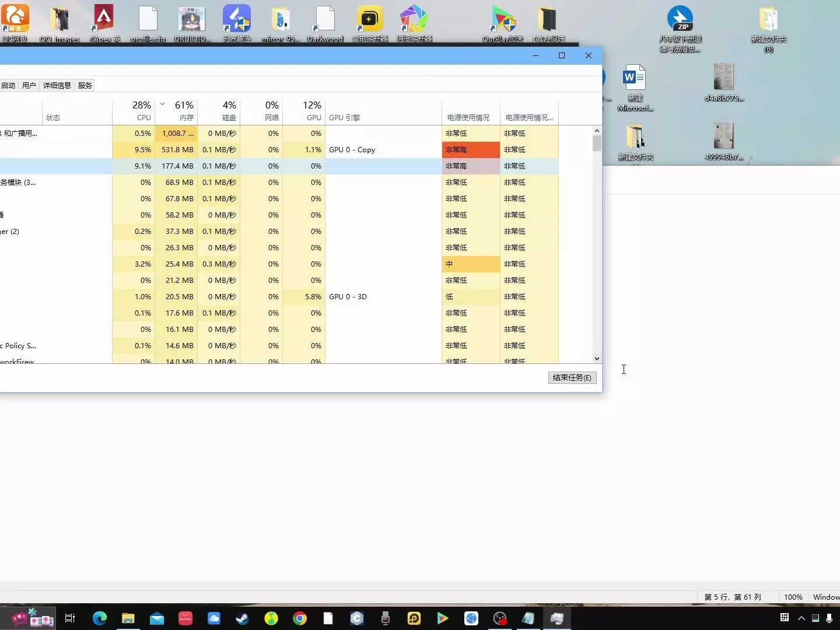
Task: Select the DRU88 image file icon
Action: tap(192, 23)
